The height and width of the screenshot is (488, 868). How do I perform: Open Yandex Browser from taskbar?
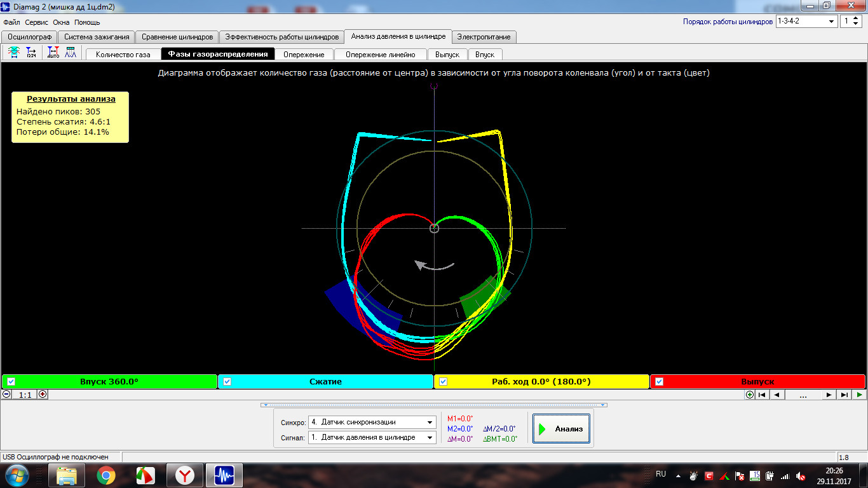[x=185, y=475]
